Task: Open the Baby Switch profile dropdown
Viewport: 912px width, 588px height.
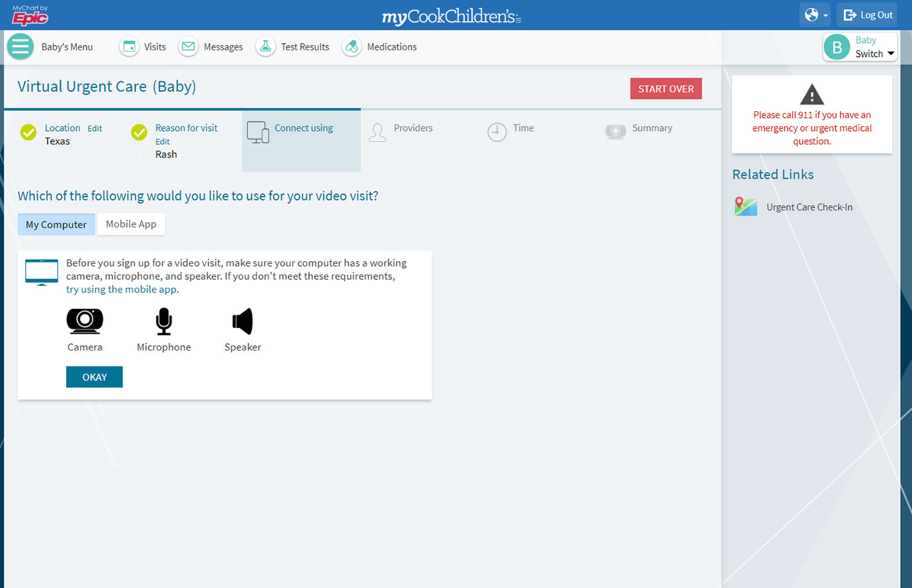Action: tap(860, 47)
